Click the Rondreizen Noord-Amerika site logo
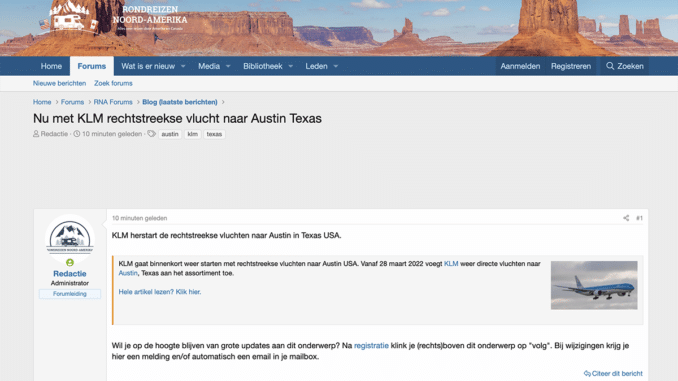The height and width of the screenshot is (381, 678). tap(114, 18)
